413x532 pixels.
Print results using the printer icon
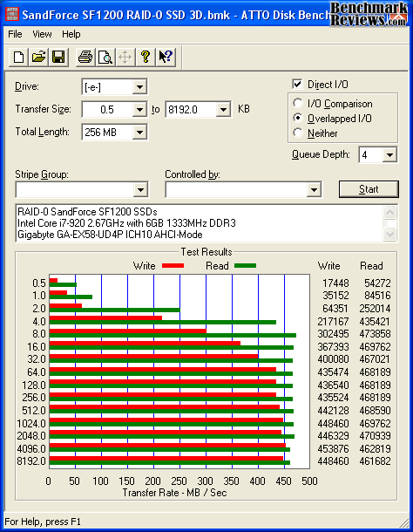(85, 57)
